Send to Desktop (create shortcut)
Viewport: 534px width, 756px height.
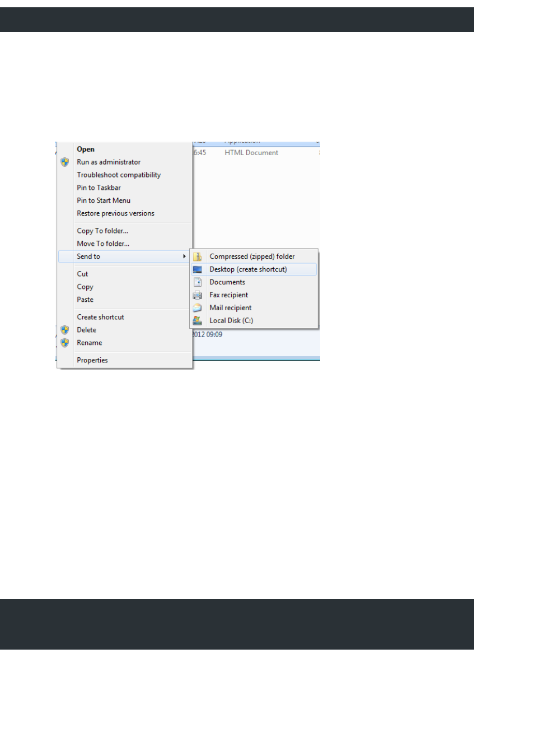[254, 269]
